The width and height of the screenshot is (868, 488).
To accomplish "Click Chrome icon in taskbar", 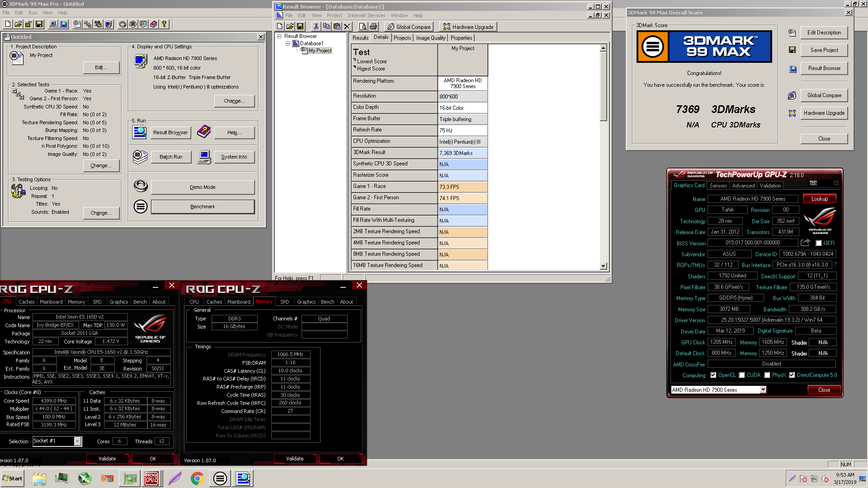I will (x=197, y=479).
